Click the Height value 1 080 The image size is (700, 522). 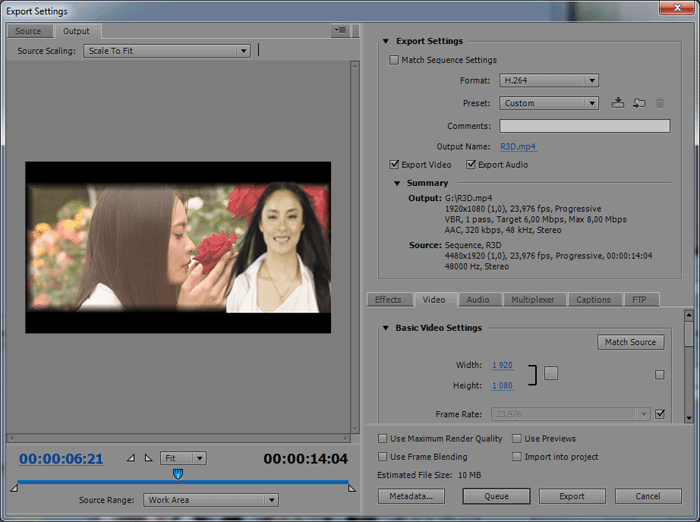[502, 386]
